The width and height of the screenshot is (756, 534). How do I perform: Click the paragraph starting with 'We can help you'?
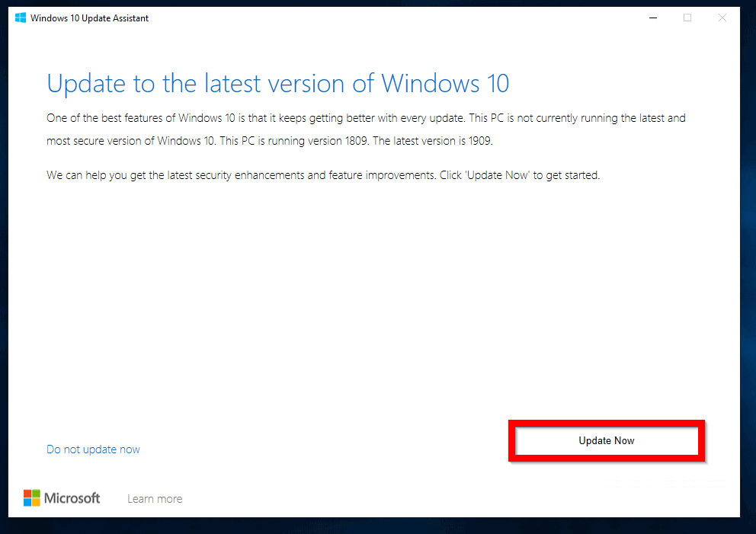pyautogui.click(x=323, y=175)
